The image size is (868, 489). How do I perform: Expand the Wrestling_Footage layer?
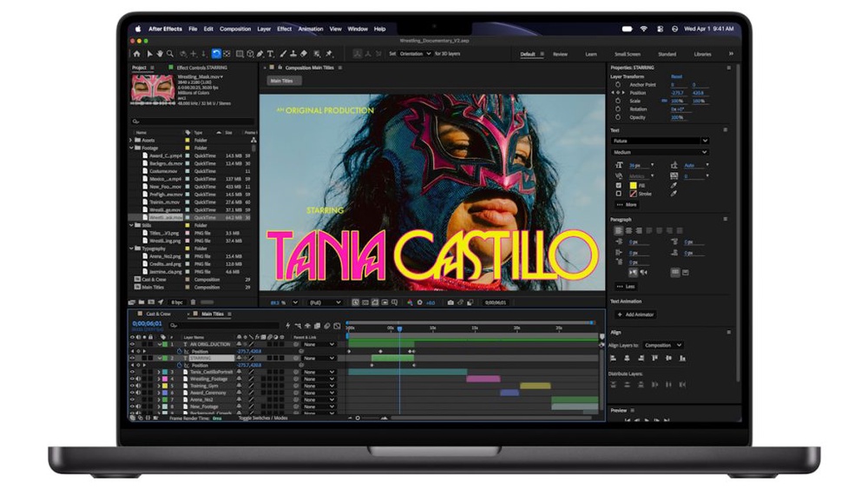pos(159,379)
